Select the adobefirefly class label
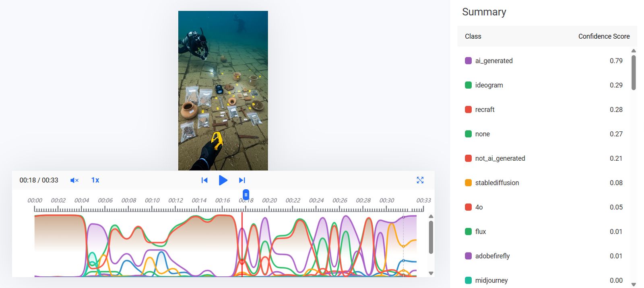Image resolution: width=644 pixels, height=288 pixels. pos(492,256)
